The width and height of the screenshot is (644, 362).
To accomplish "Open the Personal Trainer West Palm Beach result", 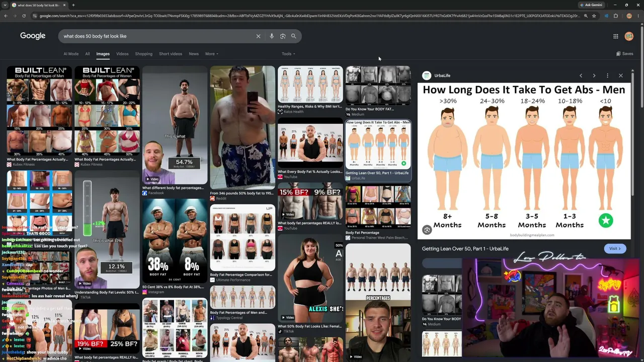I will [x=378, y=208].
